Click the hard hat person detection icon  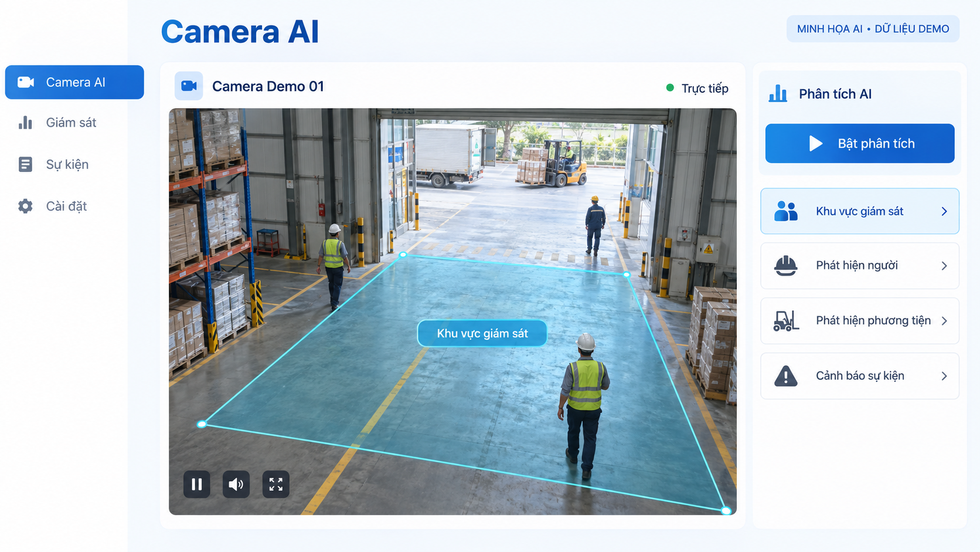pyautogui.click(x=786, y=266)
